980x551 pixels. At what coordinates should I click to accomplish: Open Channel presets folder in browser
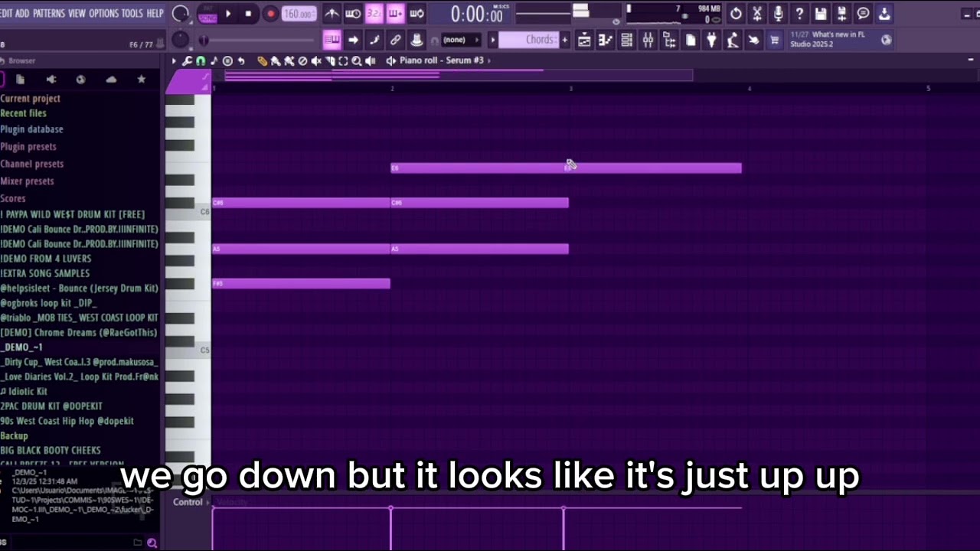[31, 164]
